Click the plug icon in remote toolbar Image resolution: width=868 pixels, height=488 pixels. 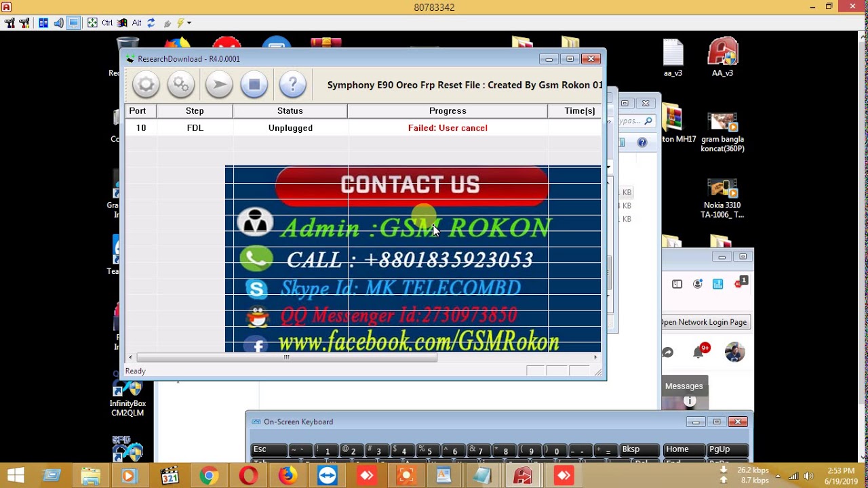click(167, 23)
